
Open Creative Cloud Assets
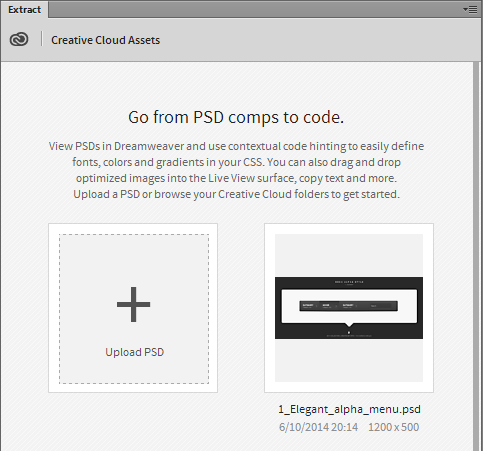point(105,40)
